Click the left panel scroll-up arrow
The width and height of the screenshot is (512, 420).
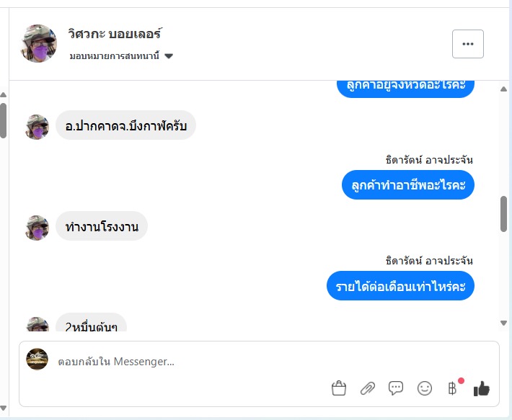pyautogui.click(x=4, y=95)
